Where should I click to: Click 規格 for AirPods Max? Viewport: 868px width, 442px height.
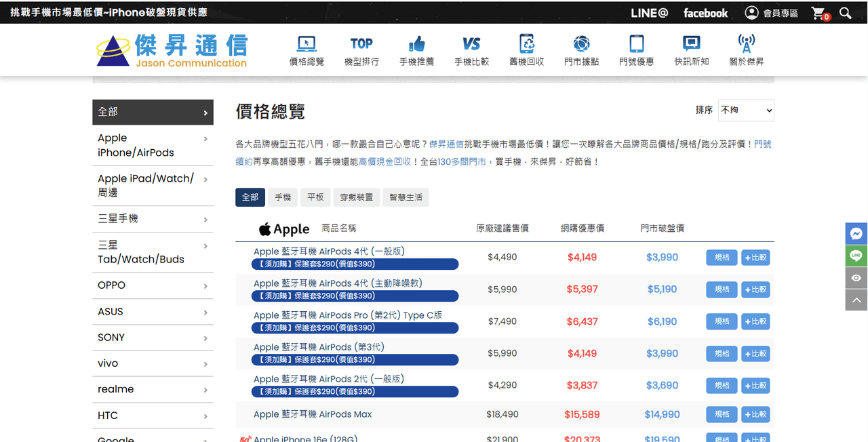722,414
